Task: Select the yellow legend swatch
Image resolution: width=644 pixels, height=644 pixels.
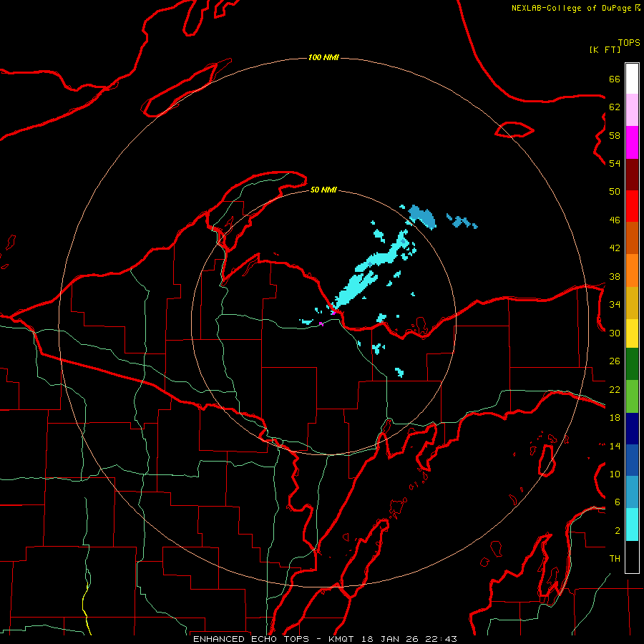Action: [x=632, y=333]
